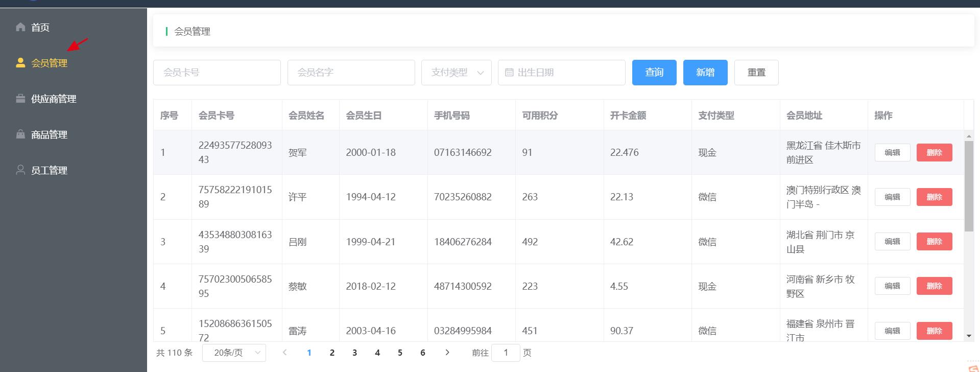
Task: Open the 出生日期 date picker field
Action: pos(562,73)
